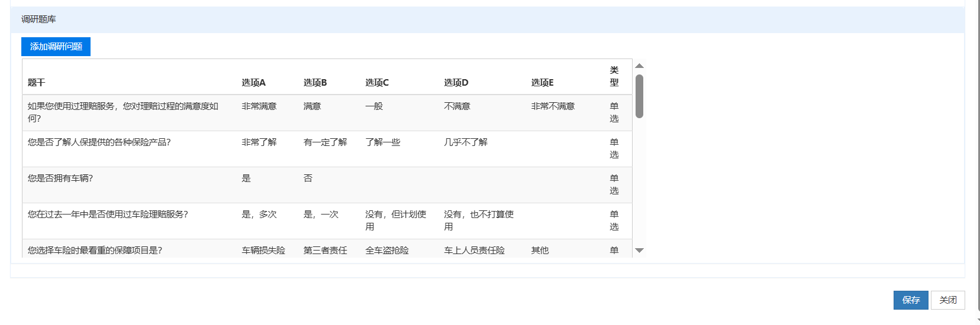Click the 类型 column header
Screen dimensions: 980x325
point(614,76)
